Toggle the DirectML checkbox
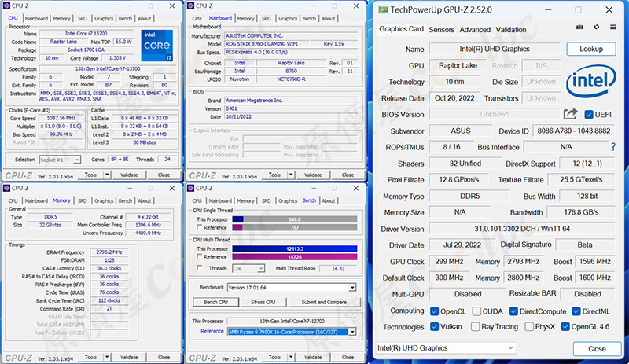 [576, 311]
